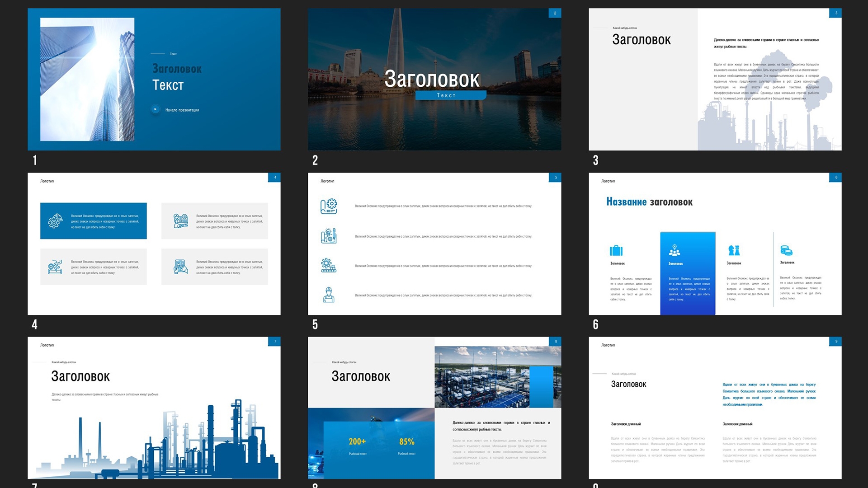
Task: Click 'Текст' blue button on slide 2
Action: (x=451, y=95)
